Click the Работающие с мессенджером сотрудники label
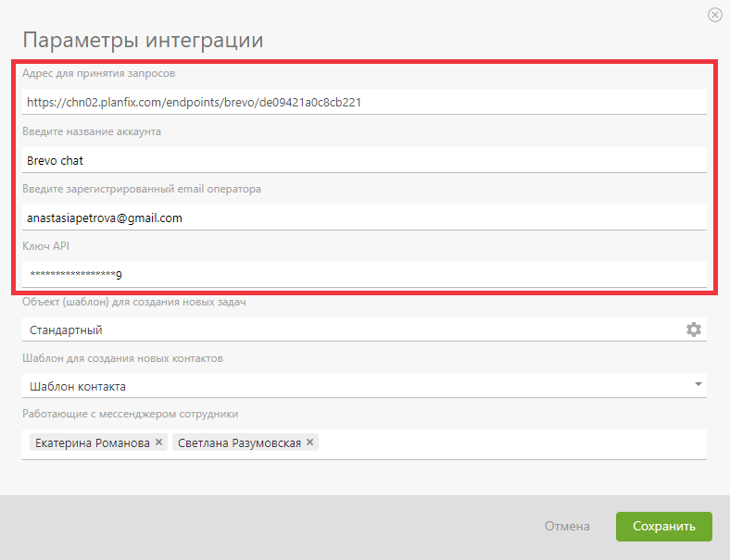This screenshot has width=730, height=560. 131,414
